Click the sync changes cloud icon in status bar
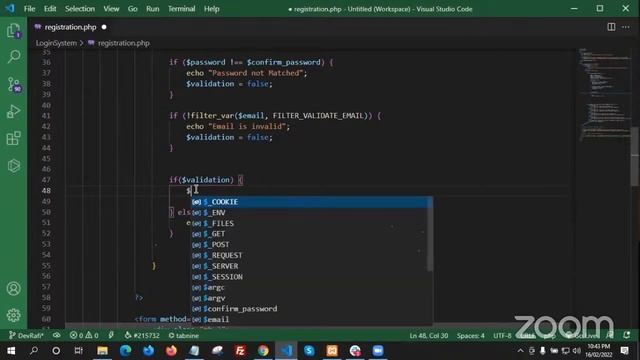The image size is (640, 360). click(x=57, y=336)
